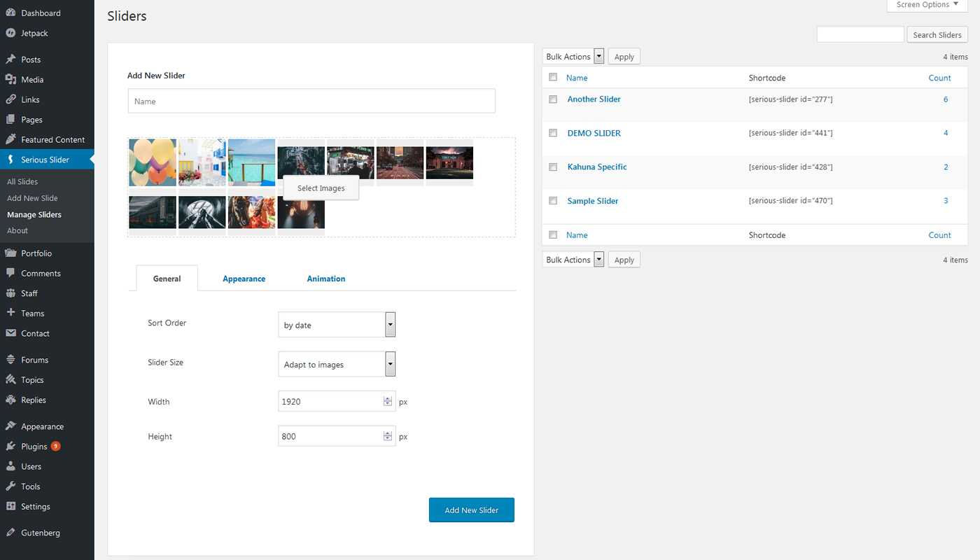Click the Posts pushpin icon

(10, 59)
